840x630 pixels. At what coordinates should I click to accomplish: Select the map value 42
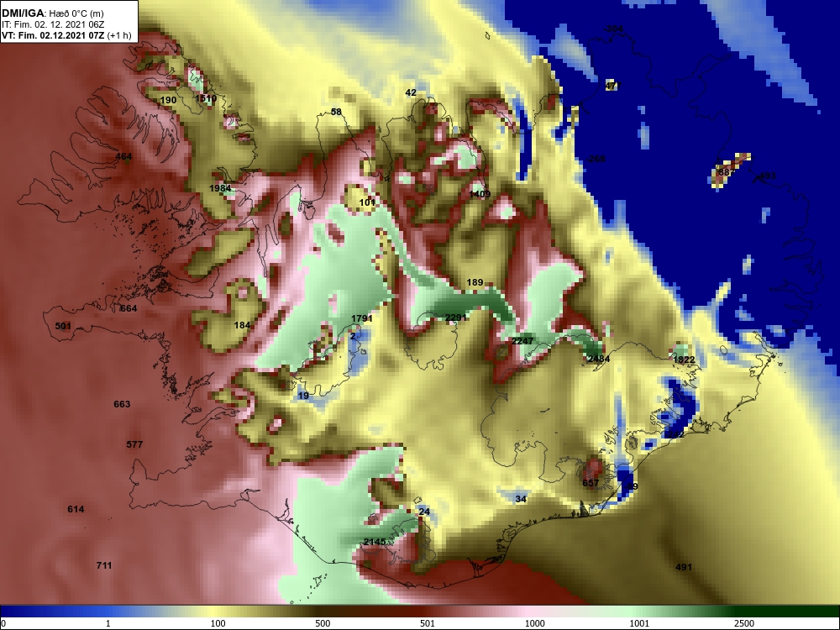pyautogui.click(x=411, y=92)
